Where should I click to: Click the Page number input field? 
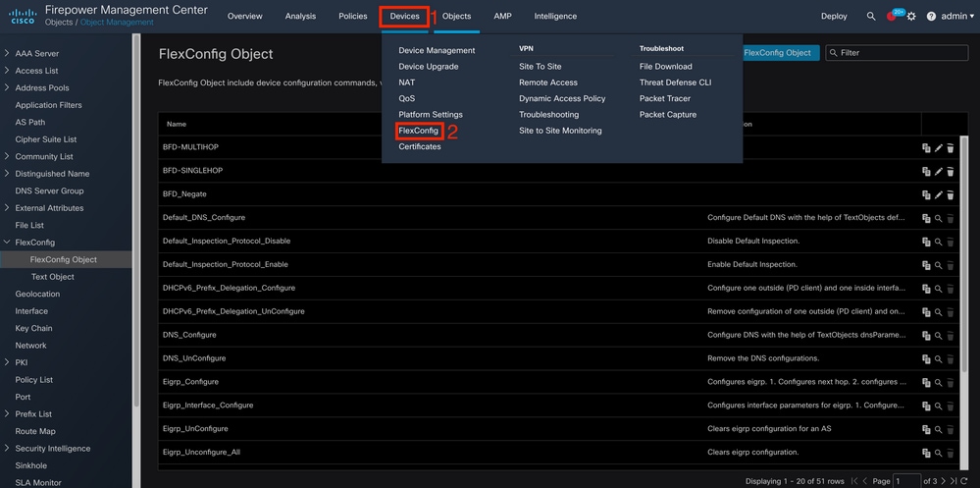point(906,481)
